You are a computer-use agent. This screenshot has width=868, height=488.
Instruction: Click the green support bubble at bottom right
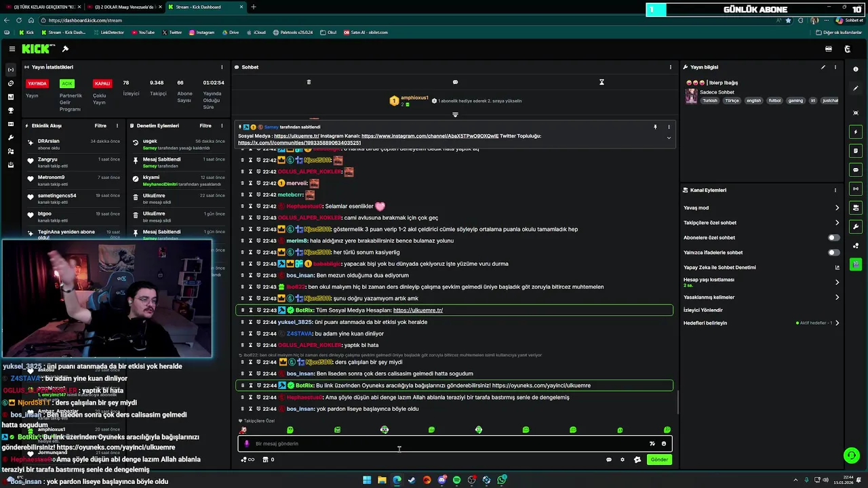(851, 455)
